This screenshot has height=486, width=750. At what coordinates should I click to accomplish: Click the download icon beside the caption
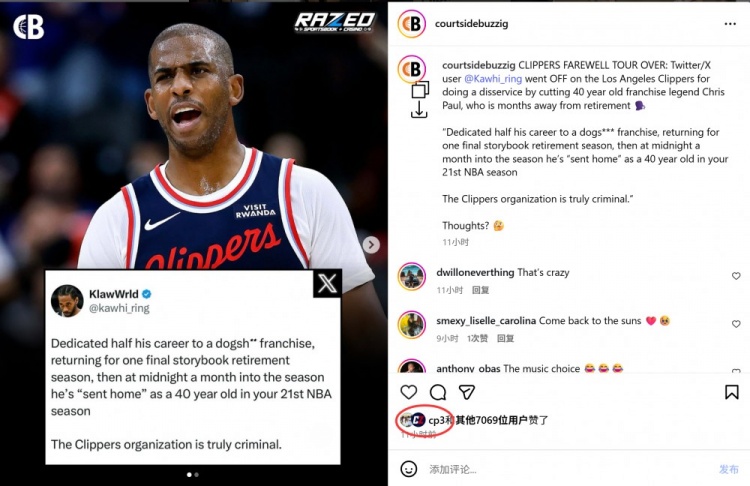419,110
